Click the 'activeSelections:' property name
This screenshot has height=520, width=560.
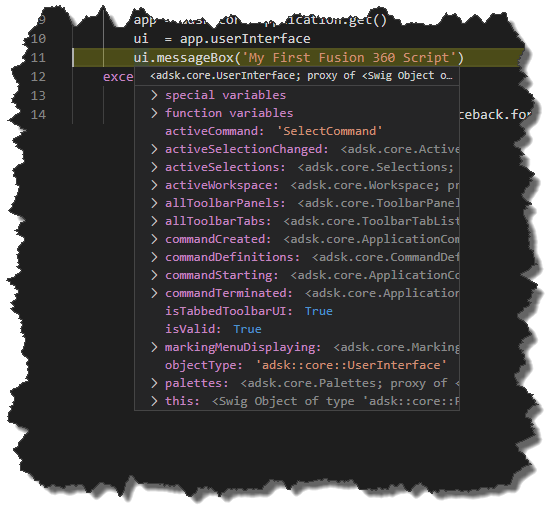click(225, 167)
